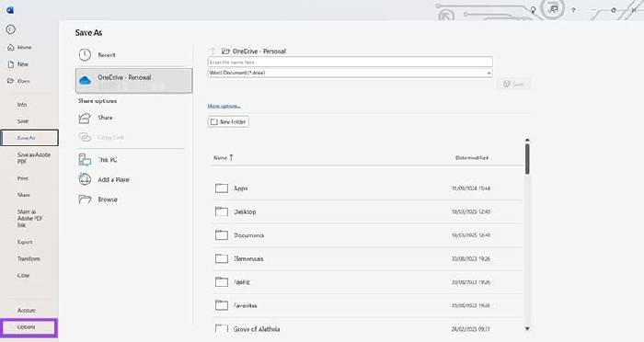
Task: Click the Copy Link icon
Action: click(x=85, y=137)
